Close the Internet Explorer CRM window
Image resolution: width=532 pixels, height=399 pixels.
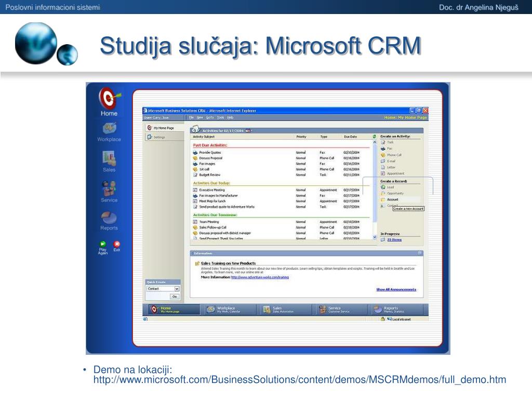point(425,111)
